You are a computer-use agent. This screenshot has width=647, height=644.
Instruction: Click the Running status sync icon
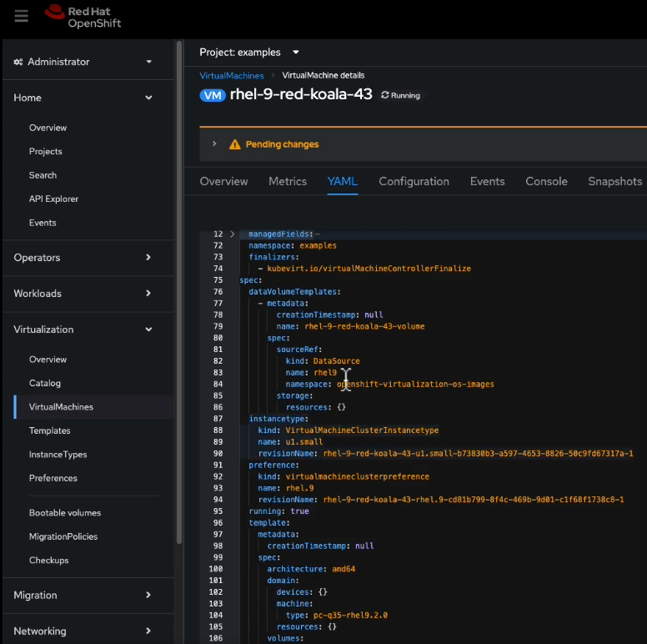(384, 95)
